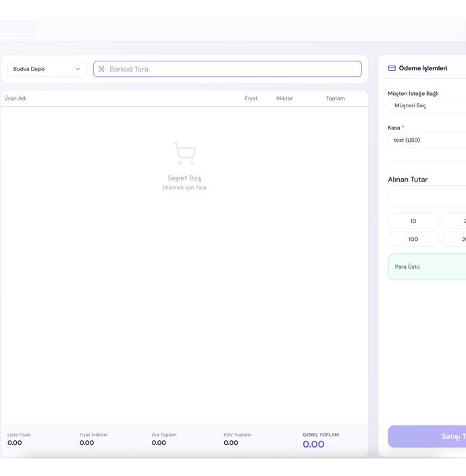Click the barcode scanner icon in search box
This screenshot has height=476, width=466.
(x=101, y=69)
